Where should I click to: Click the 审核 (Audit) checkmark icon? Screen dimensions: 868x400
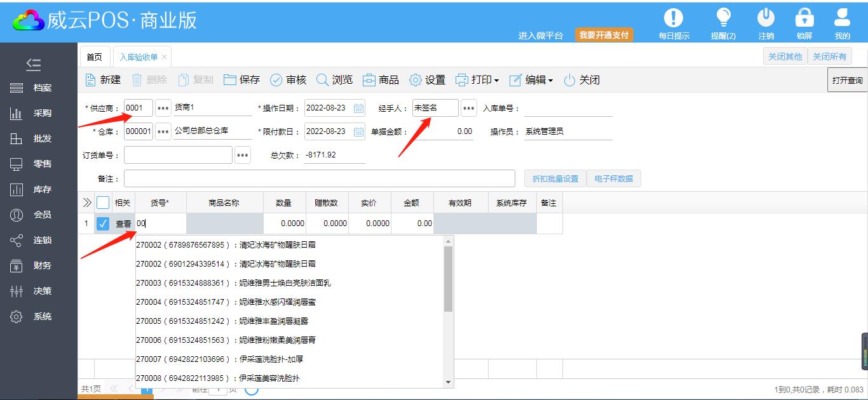pos(276,80)
